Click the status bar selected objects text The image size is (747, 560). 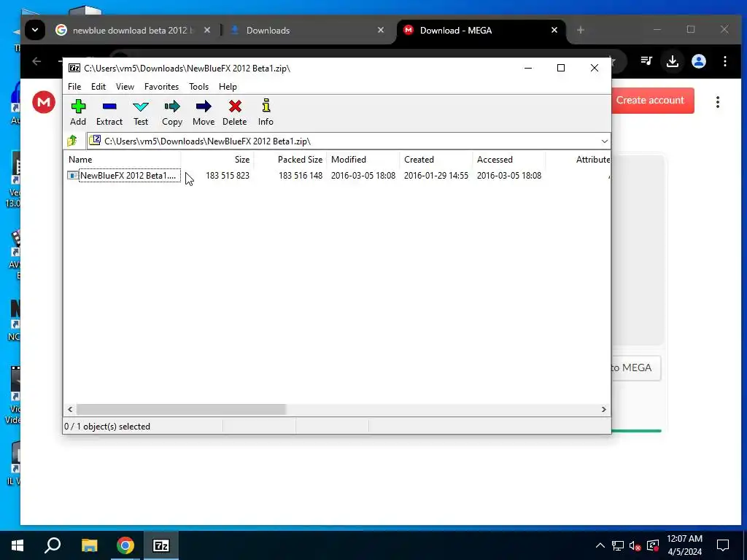(x=107, y=427)
